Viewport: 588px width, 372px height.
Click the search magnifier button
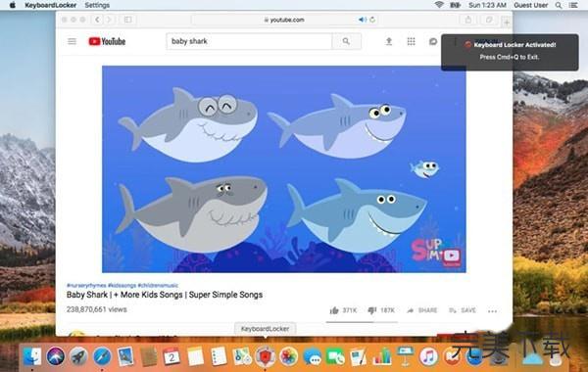click(x=346, y=41)
